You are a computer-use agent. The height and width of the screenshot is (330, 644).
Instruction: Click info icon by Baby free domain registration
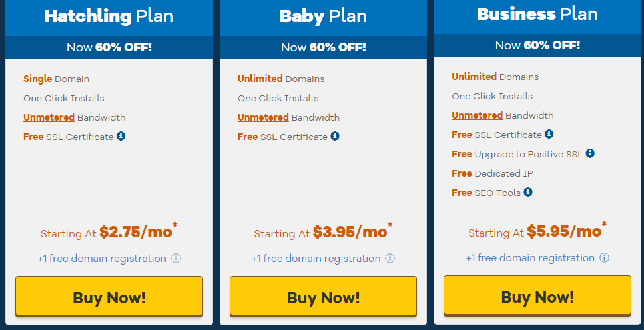(390, 259)
